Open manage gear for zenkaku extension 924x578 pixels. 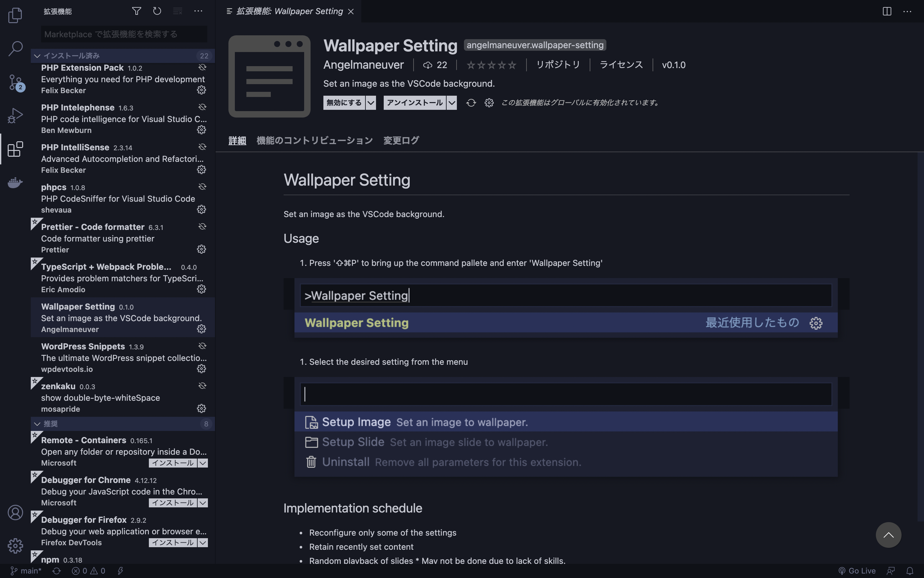(201, 408)
